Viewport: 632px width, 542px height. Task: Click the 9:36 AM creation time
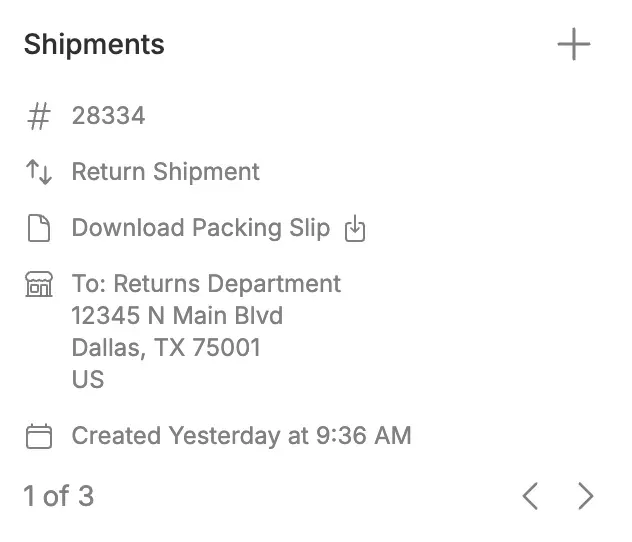point(364,436)
